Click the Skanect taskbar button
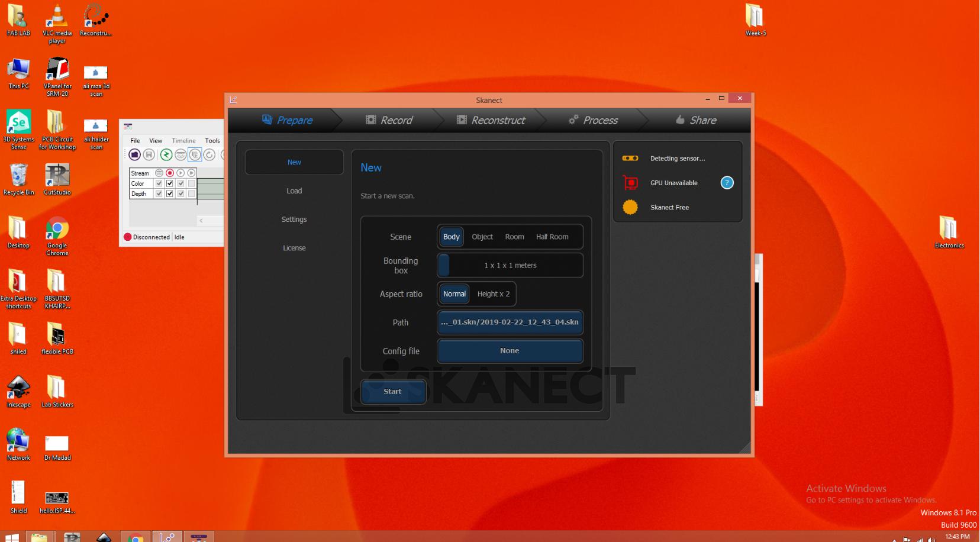 click(x=167, y=537)
